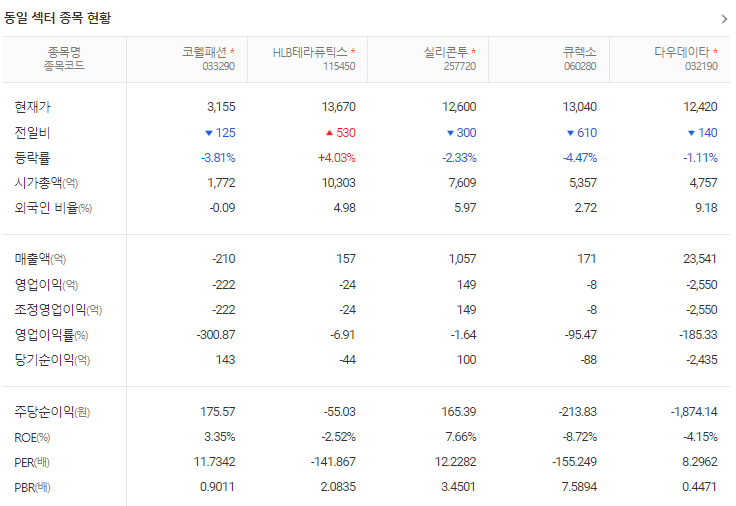736x506 pixels.
Task: Click PER value -141.867
Action: tap(333, 462)
